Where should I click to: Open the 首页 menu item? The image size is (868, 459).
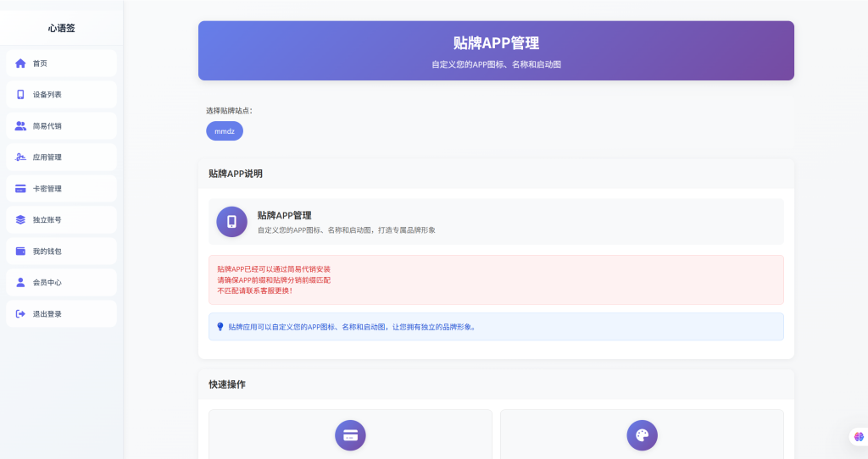coord(61,63)
